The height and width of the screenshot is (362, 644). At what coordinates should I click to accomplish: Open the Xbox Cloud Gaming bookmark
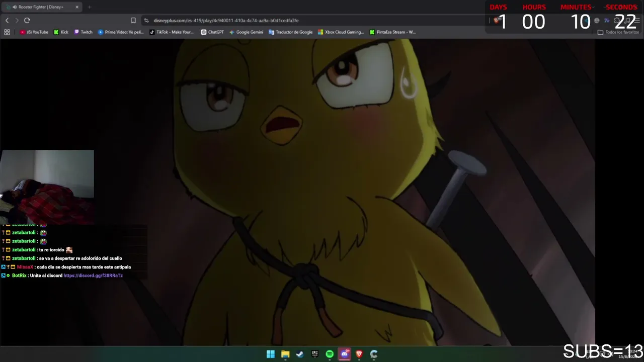[341, 32]
